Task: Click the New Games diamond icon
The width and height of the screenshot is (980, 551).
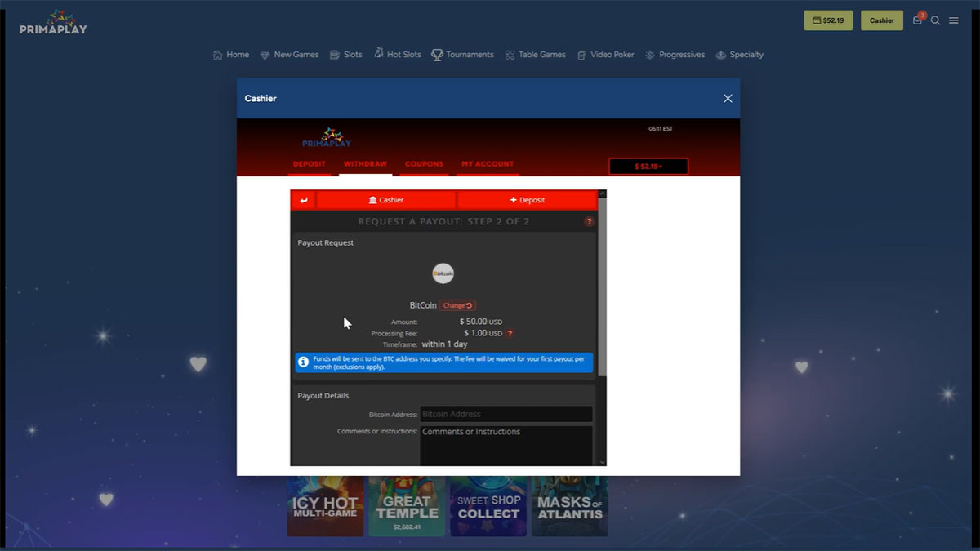Action: 265,55
